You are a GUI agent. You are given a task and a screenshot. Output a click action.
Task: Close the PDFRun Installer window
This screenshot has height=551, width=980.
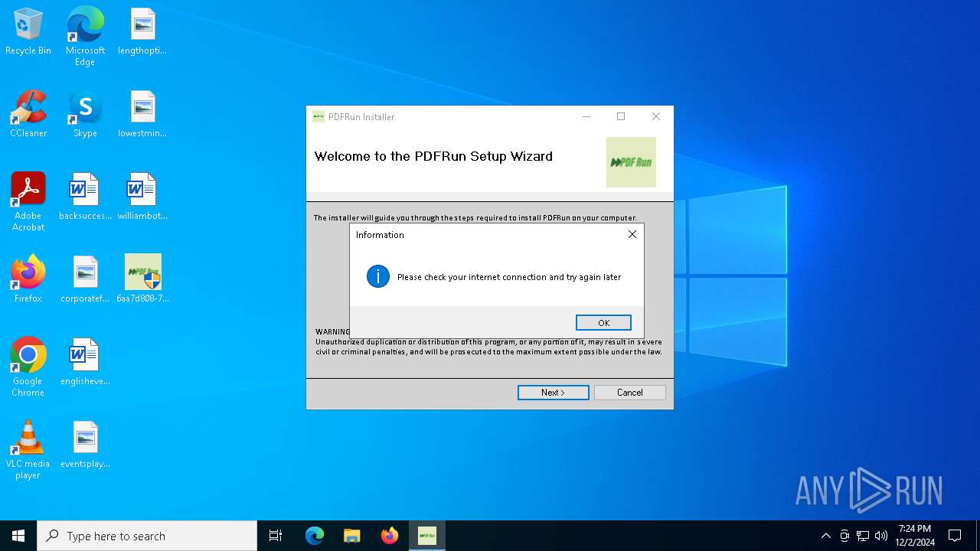656,116
